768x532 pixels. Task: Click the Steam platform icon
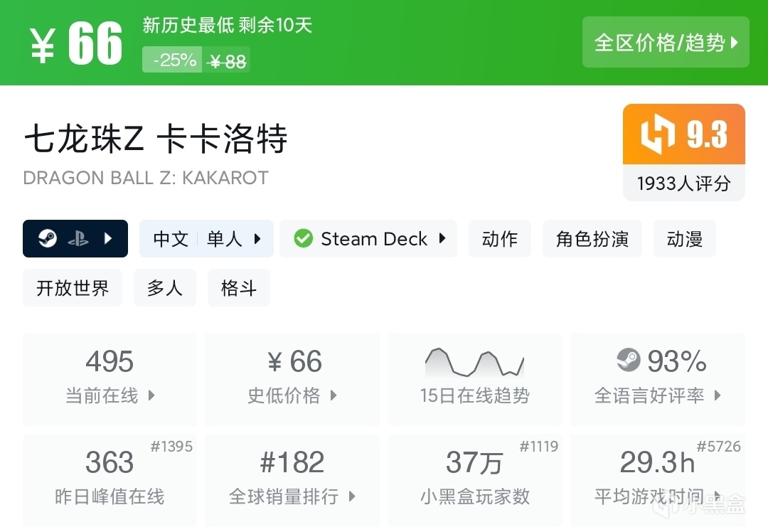pyautogui.click(x=48, y=238)
